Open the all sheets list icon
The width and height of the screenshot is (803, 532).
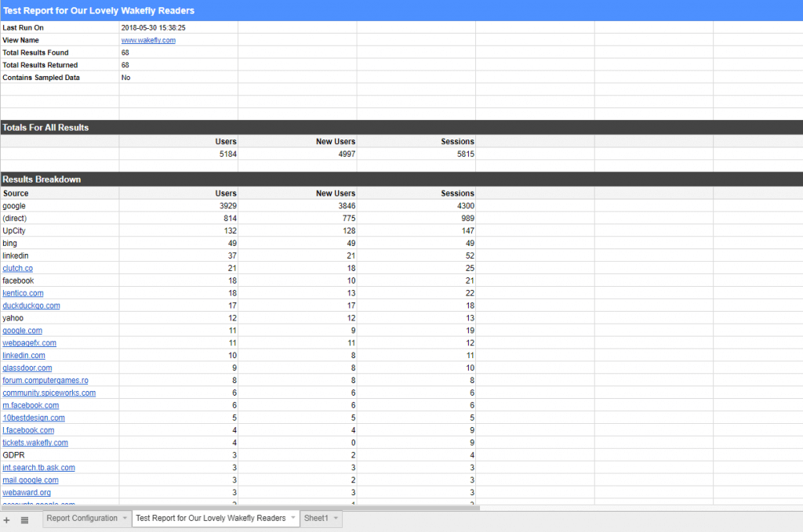pos(24,520)
